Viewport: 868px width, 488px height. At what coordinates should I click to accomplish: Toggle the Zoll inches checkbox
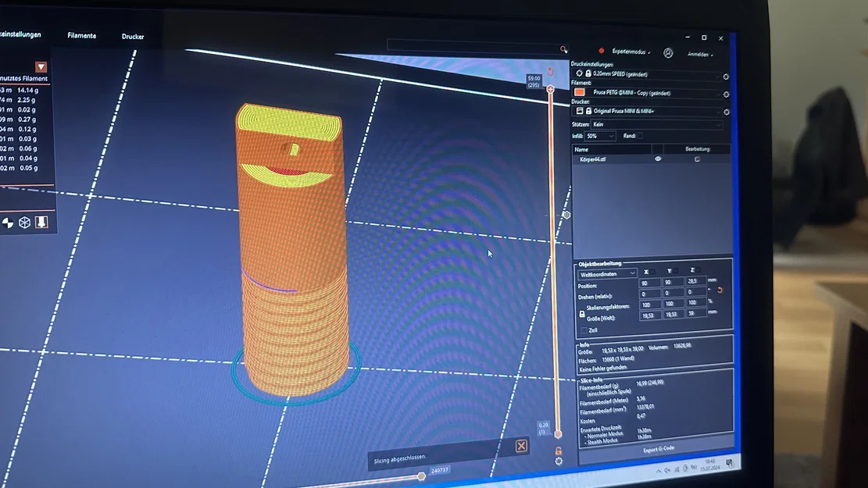(584, 330)
